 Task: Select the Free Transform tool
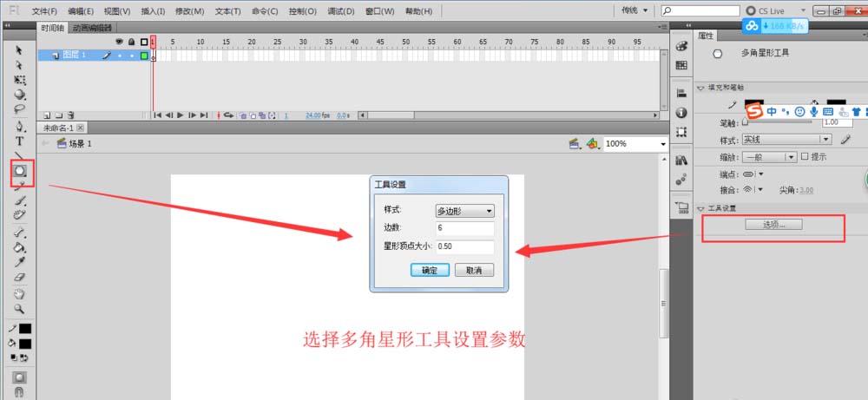[x=19, y=80]
